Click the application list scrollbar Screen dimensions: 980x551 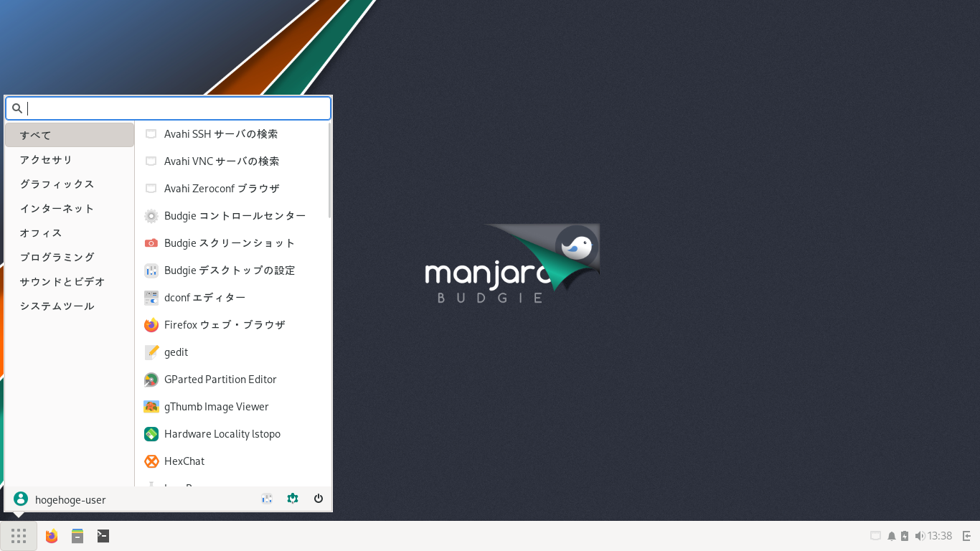tap(329, 171)
